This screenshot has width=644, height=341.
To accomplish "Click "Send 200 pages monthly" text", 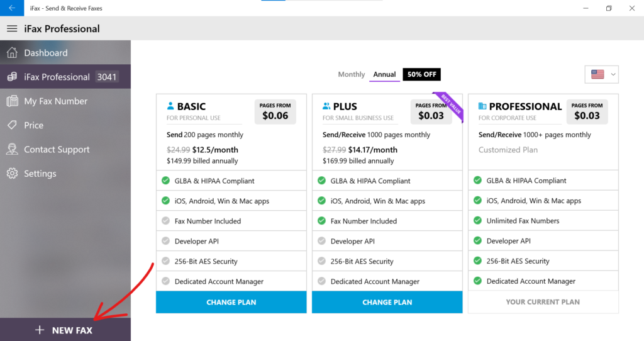I will point(205,135).
